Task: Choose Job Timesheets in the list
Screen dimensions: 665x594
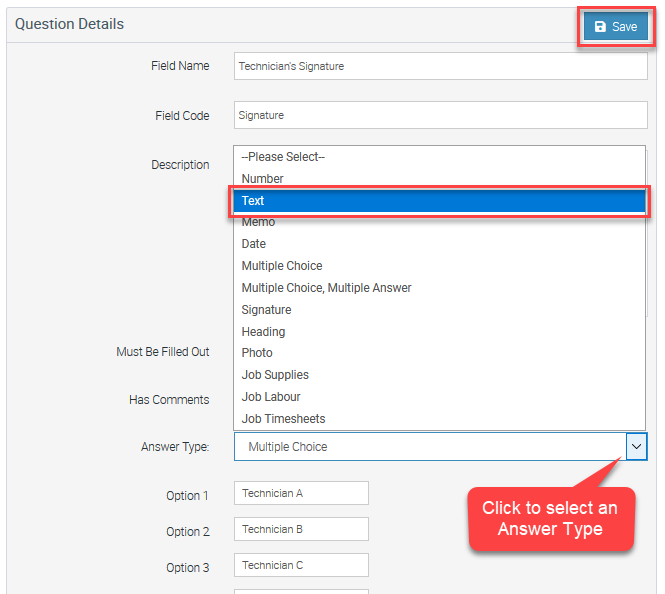Action: click(439, 419)
